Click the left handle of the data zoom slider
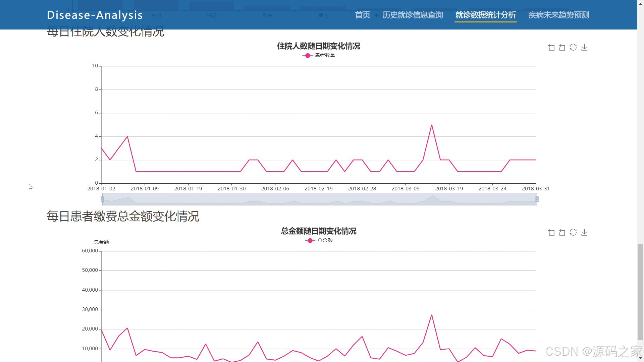 pyautogui.click(x=102, y=199)
